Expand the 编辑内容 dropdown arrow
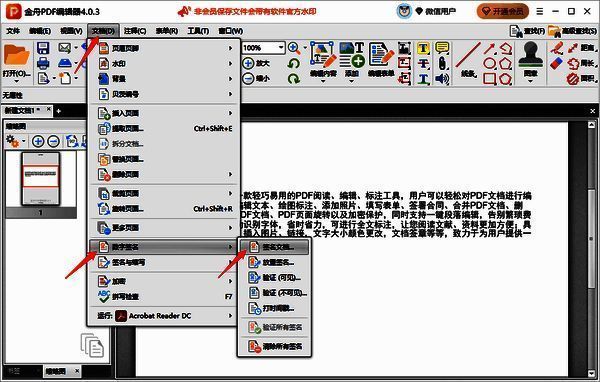This screenshot has height=382, width=600. [323, 81]
